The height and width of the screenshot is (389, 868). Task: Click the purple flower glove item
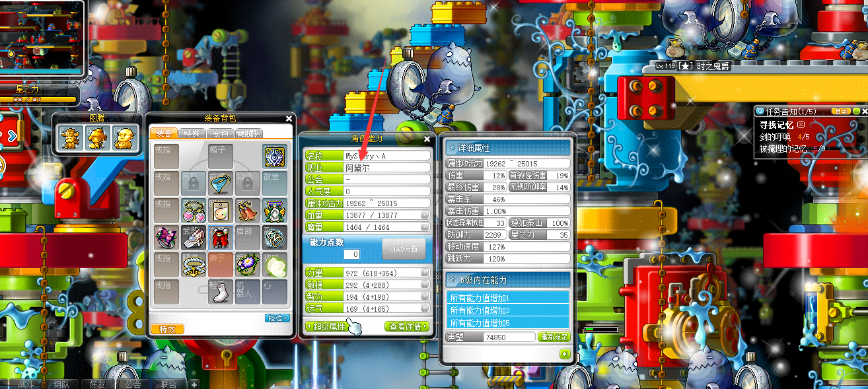248,265
